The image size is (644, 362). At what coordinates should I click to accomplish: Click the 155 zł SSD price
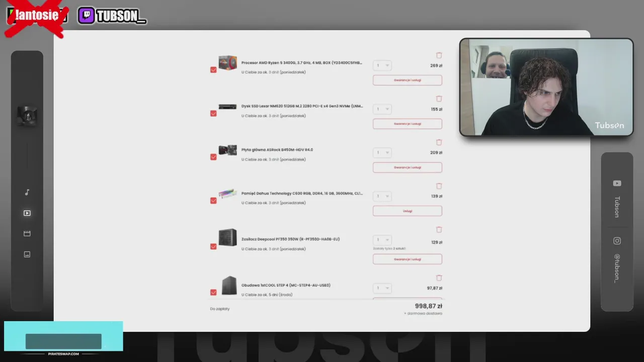436,109
